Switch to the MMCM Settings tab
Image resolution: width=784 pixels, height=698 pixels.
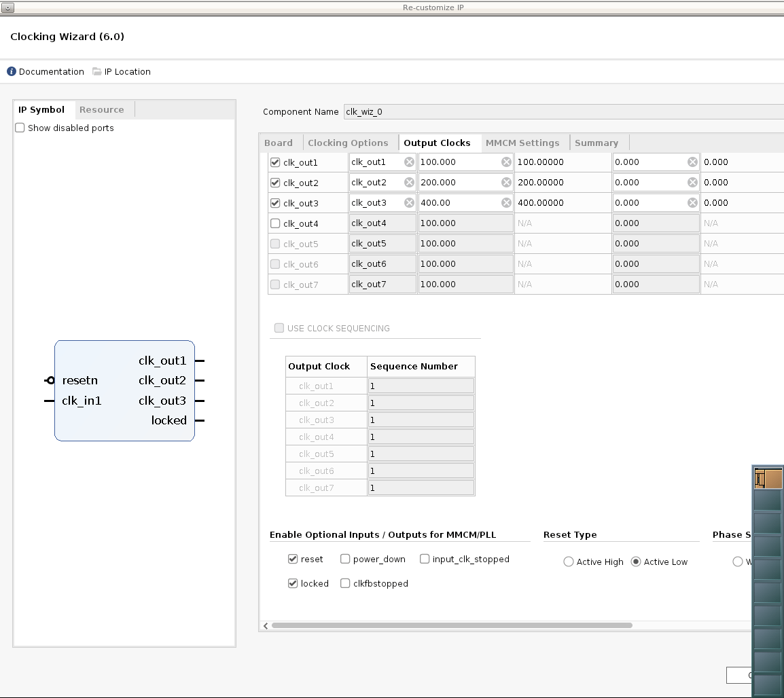(524, 143)
